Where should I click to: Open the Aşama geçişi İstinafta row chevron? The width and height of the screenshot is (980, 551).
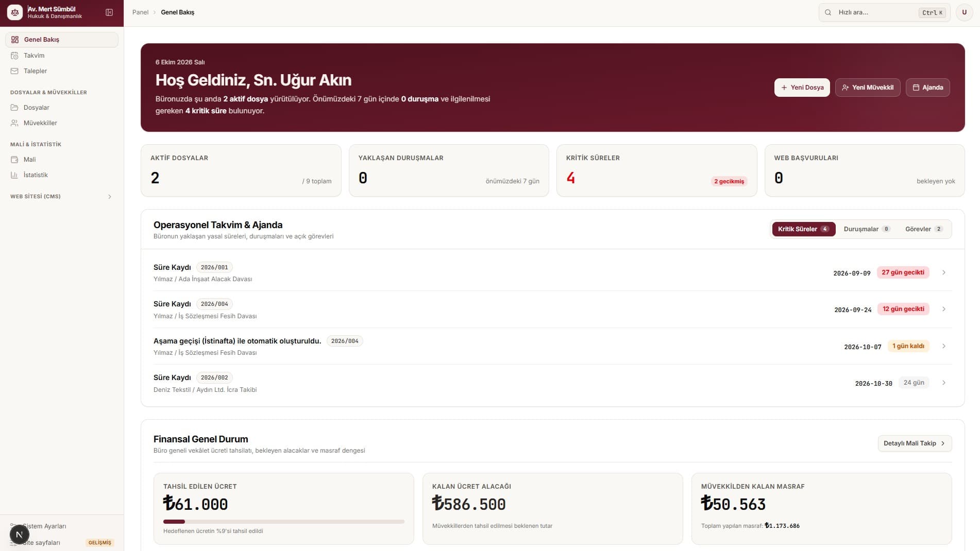(x=943, y=346)
